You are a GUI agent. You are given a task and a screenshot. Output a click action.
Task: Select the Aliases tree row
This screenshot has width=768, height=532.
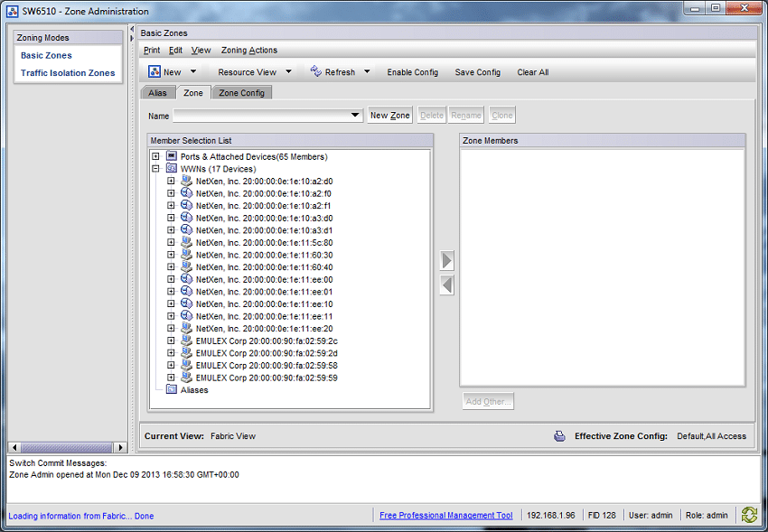tap(194, 389)
